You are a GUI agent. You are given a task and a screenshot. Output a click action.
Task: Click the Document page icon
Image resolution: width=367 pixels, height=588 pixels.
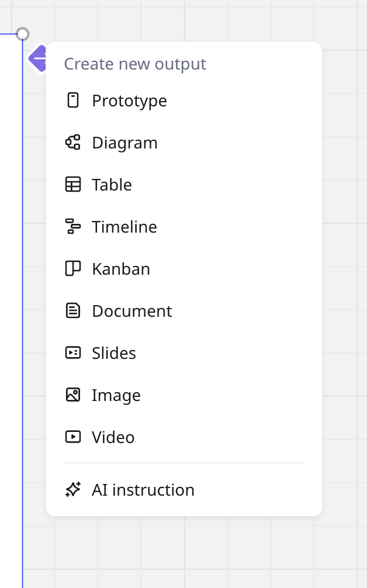tap(72, 311)
